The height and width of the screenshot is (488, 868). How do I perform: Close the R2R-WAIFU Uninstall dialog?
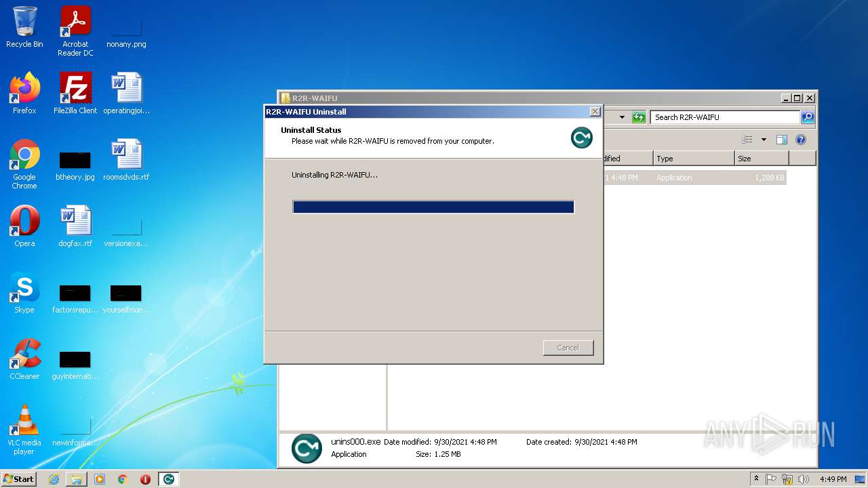tap(595, 112)
